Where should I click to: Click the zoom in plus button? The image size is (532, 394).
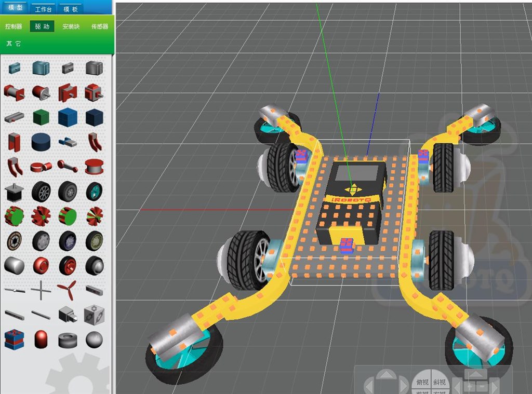(x=470, y=387)
